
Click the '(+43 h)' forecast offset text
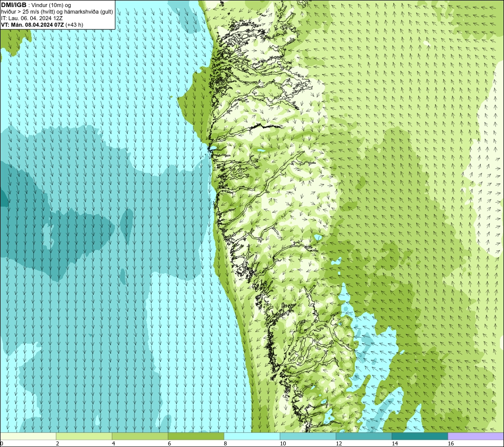tap(74, 25)
